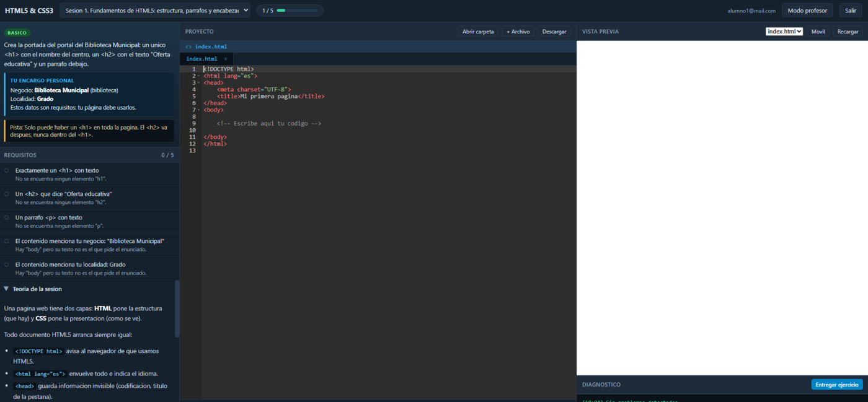Click the <!DOCTYPE html> code chip in theory
Viewport: 868px width, 402px height.
click(x=38, y=351)
